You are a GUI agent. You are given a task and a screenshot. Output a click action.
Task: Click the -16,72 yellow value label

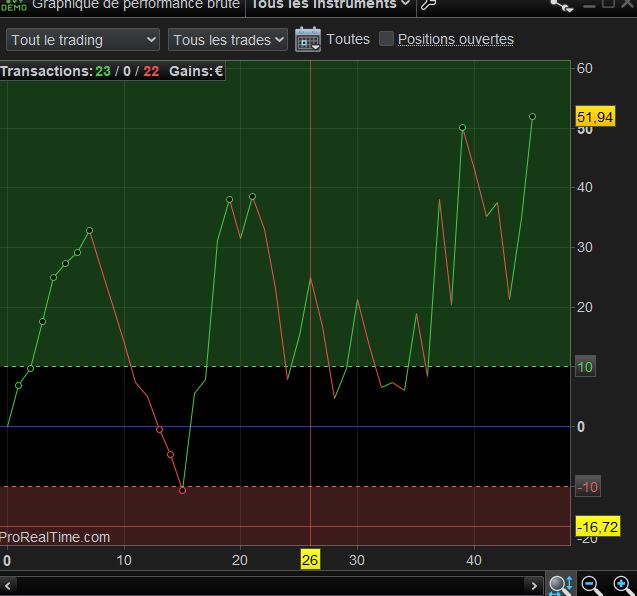pos(598,527)
